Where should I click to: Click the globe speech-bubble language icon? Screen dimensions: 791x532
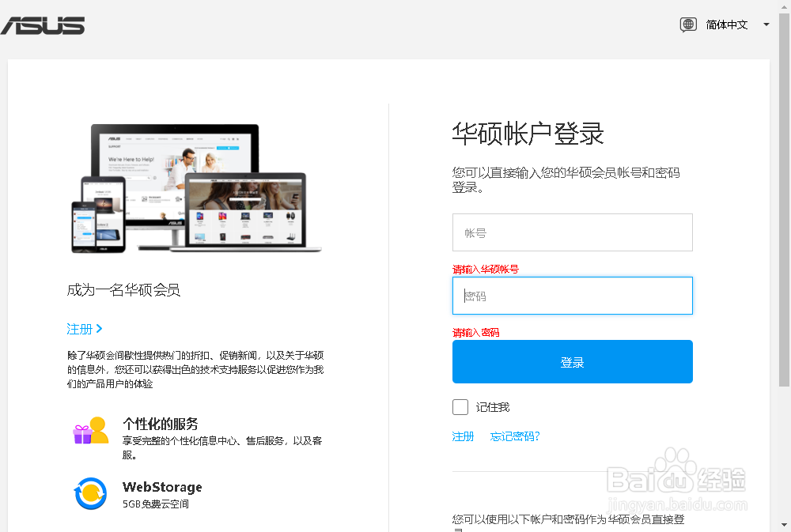point(687,25)
